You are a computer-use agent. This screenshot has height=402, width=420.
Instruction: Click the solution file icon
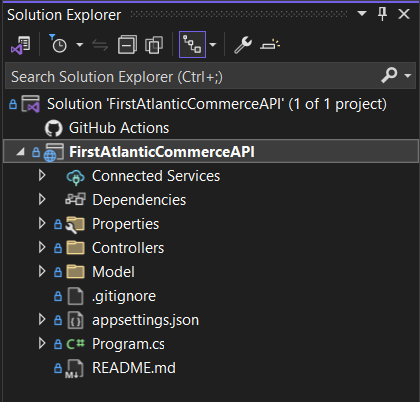[x=31, y=104]
